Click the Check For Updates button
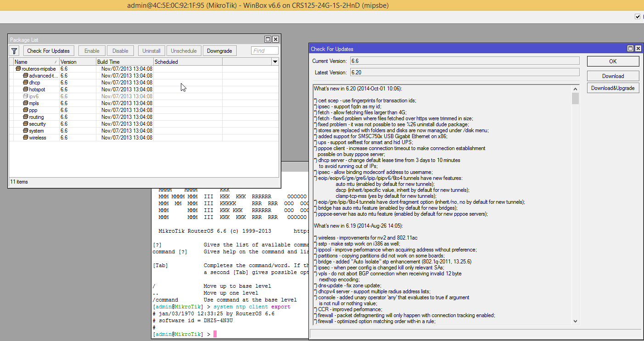This screenshot has height=341, width=644. click(48, 50)
